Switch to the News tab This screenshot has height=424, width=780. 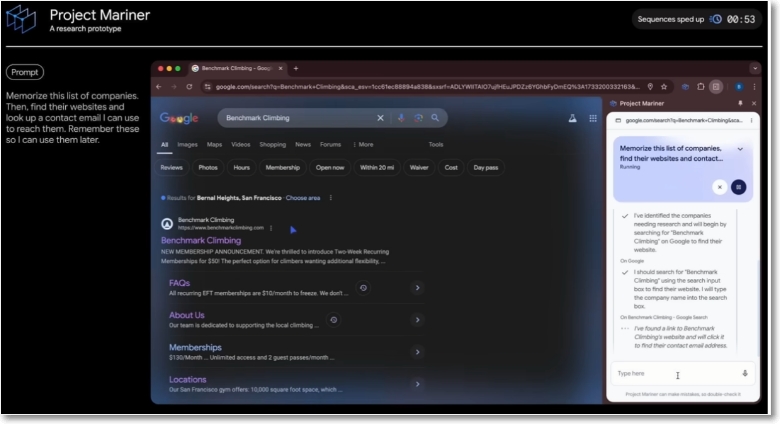[x=303, y=144]
